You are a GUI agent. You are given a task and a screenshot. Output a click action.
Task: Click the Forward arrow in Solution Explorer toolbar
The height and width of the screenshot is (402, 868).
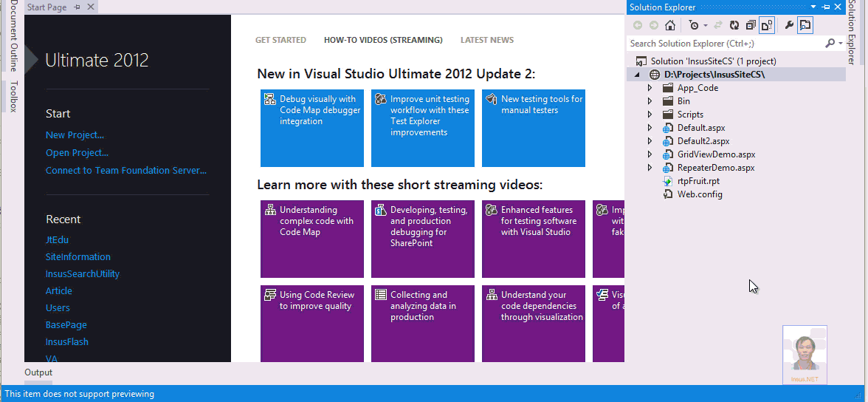pyautogui.click(x=654, y=25)
